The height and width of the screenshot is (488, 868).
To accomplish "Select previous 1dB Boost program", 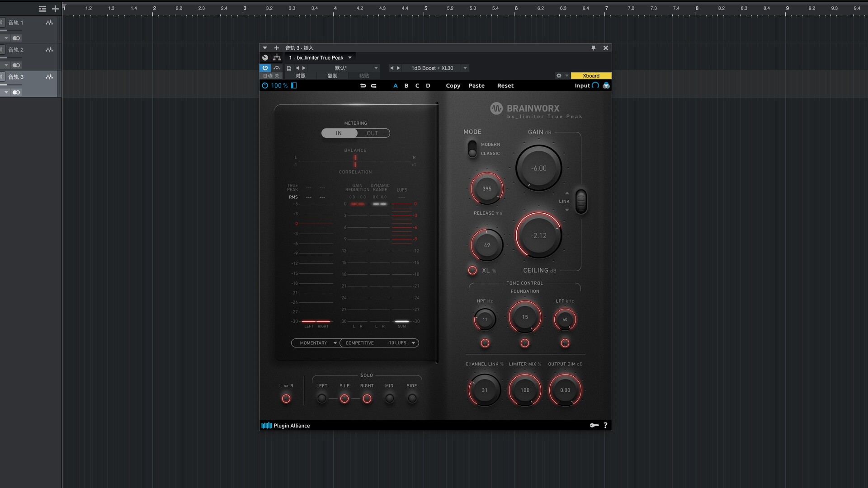I will coord(392,68).
